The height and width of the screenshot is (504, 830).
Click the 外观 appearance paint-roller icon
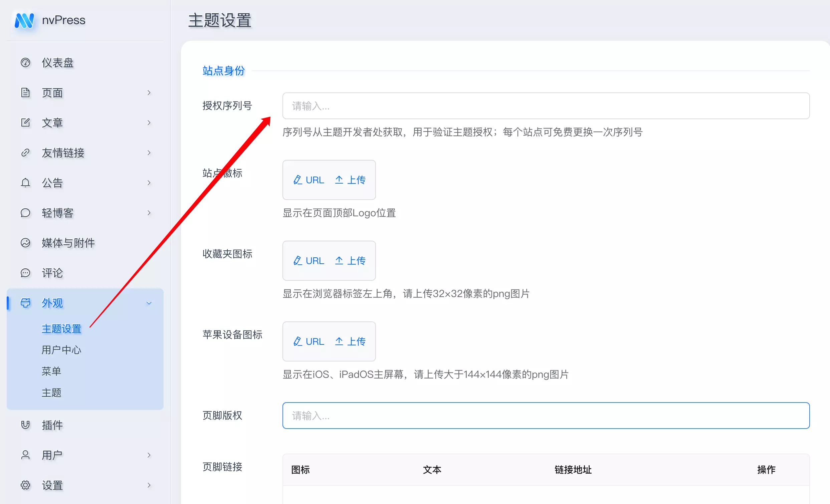(25, 303)
